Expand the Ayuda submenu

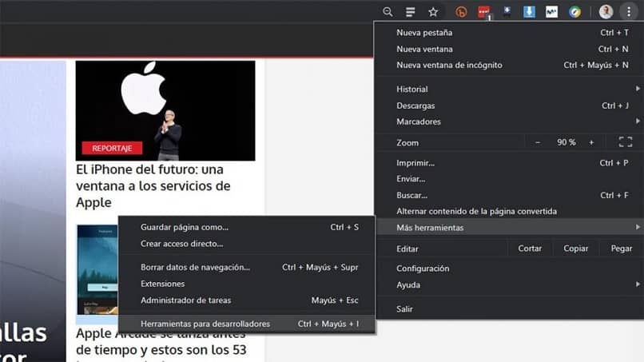coord(511,284)
